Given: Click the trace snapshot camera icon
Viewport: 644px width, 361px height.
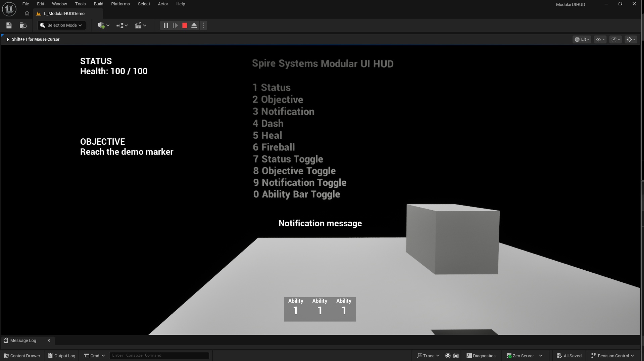Looking at the screenshot, I should (x=456, y=356).
